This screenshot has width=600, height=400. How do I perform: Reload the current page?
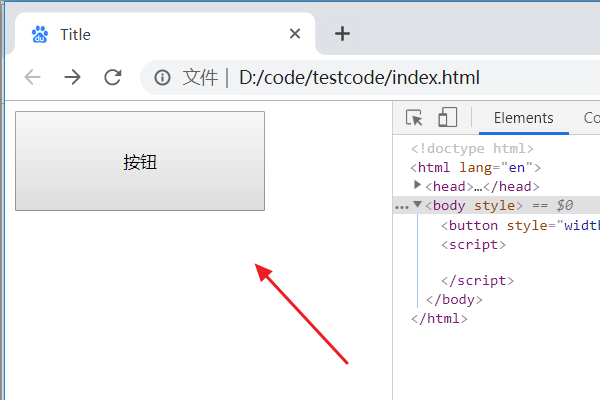pyautogui.click(x=113, y=77)
